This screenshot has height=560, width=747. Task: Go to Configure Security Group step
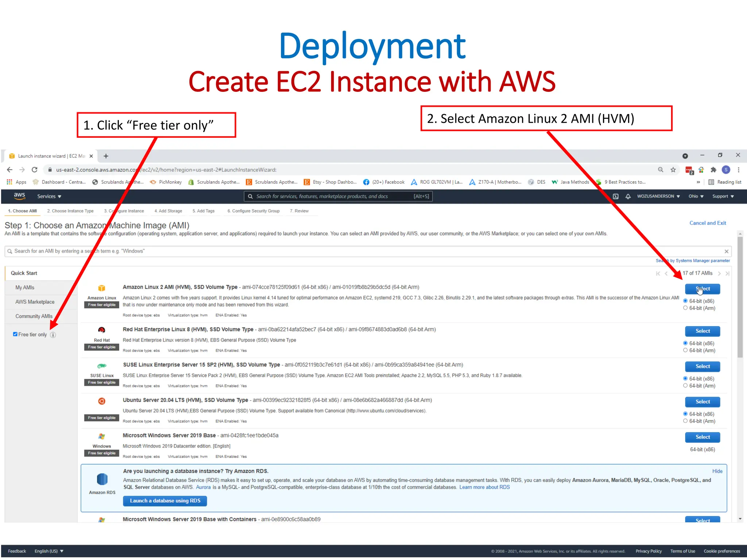coord(253,211)
